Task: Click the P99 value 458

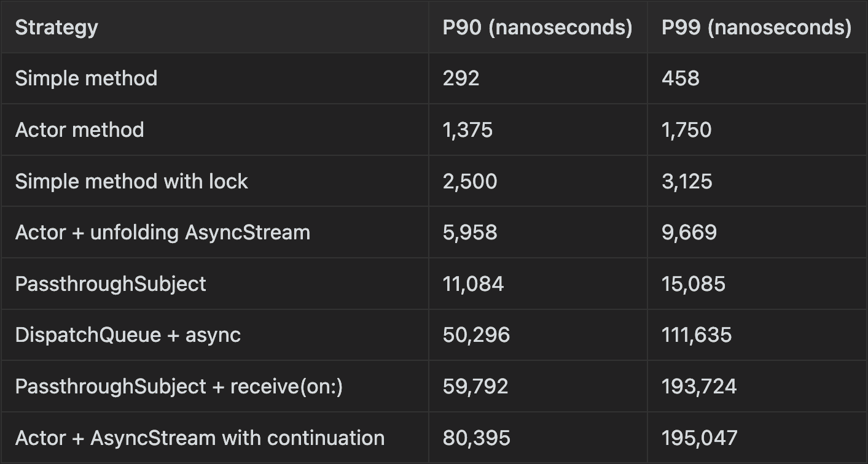Action: pos(680,79)
